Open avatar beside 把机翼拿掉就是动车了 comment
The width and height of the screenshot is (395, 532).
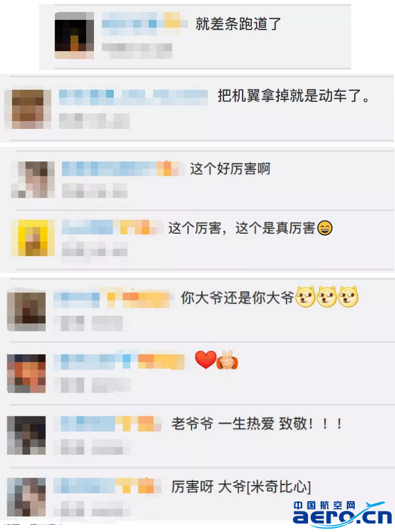coord(28,109)
